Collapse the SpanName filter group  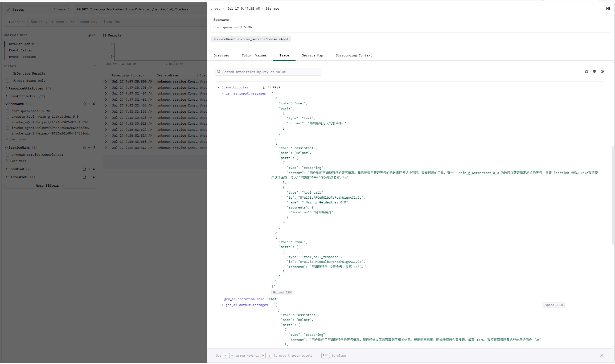coord(6,104)
